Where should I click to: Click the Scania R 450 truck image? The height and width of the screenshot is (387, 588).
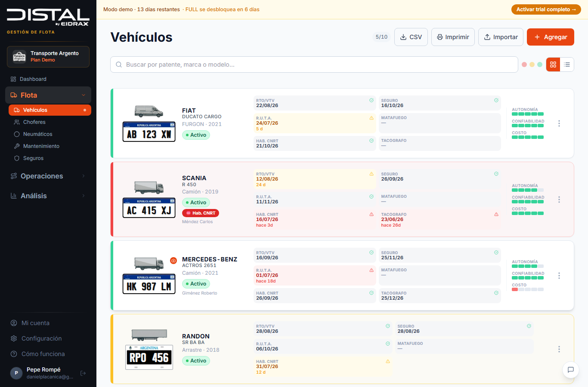pos(149,187)
